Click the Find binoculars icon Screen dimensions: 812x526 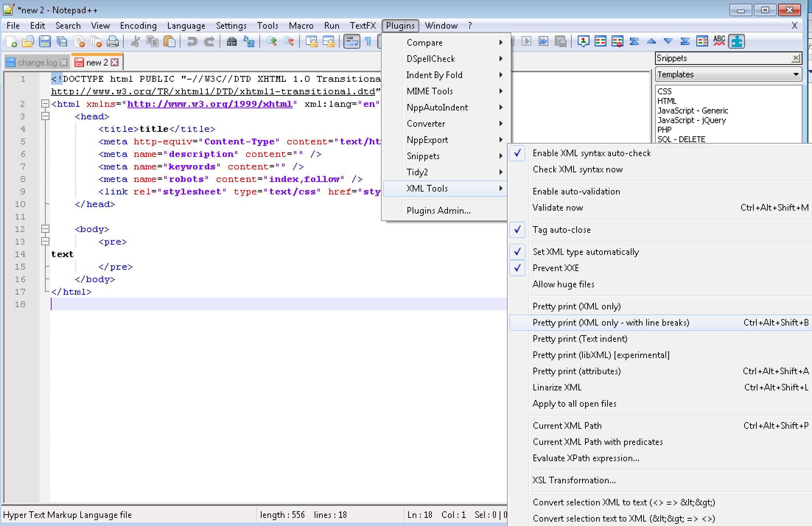tap(231, 42)
